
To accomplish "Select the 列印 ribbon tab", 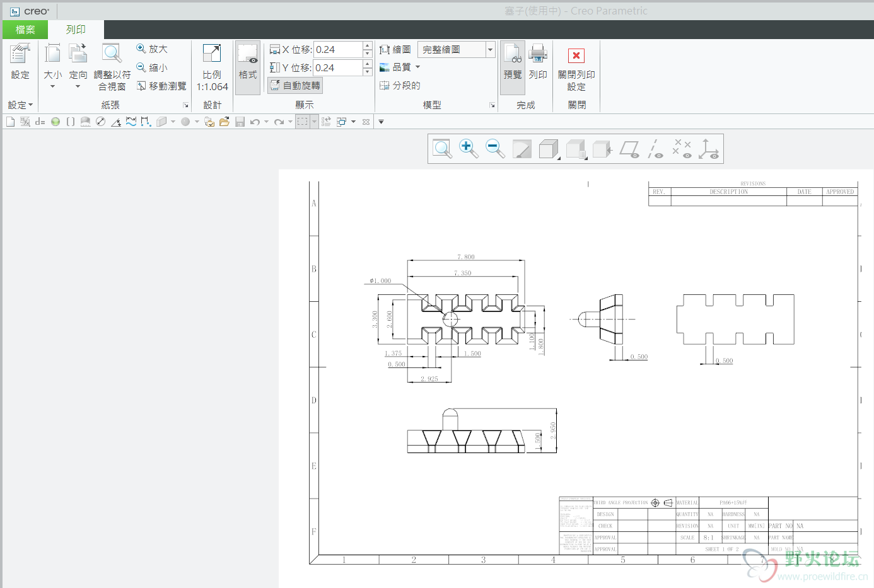I will [x=76, y=29].
